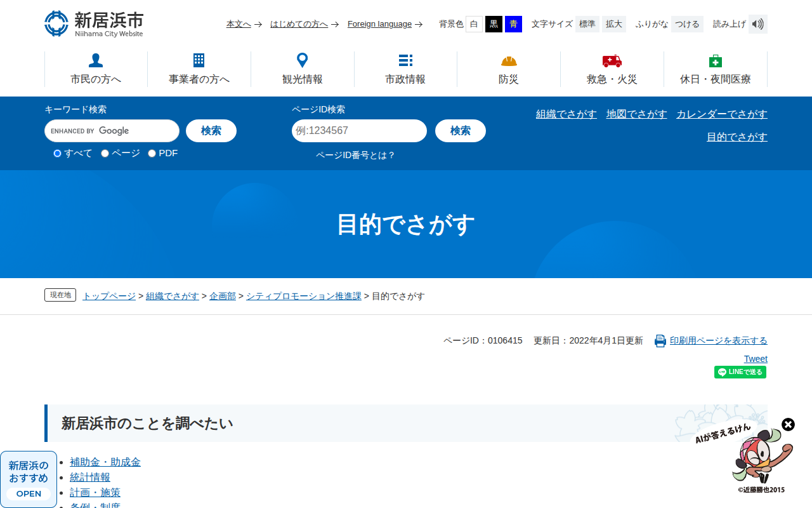This screenshot has width=812, height=508.
Task: Share via LINEで送る button
Action: pos(740,372)
